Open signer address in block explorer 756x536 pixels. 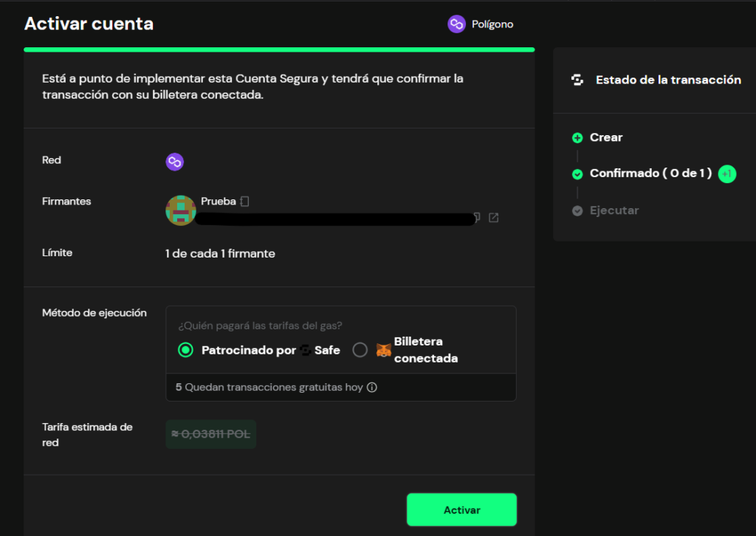493,218
